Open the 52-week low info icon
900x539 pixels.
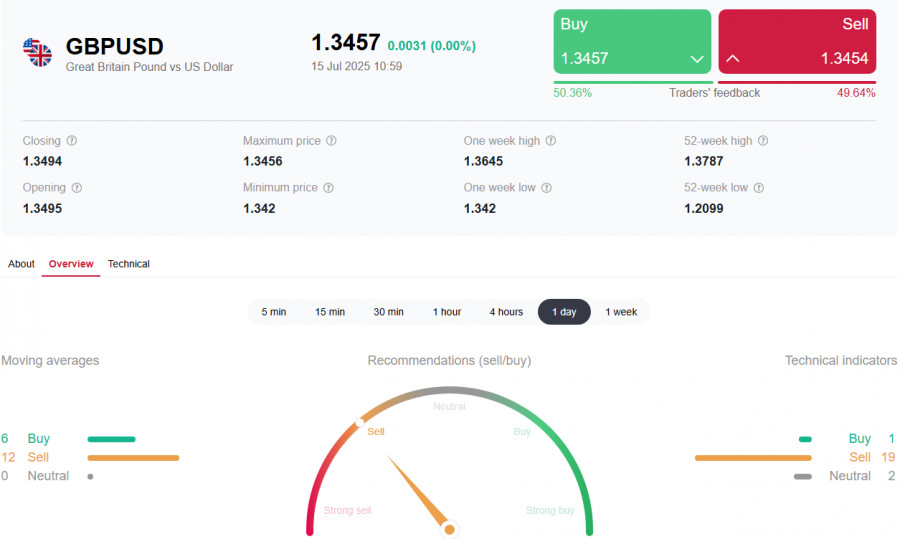pos(759,188)
